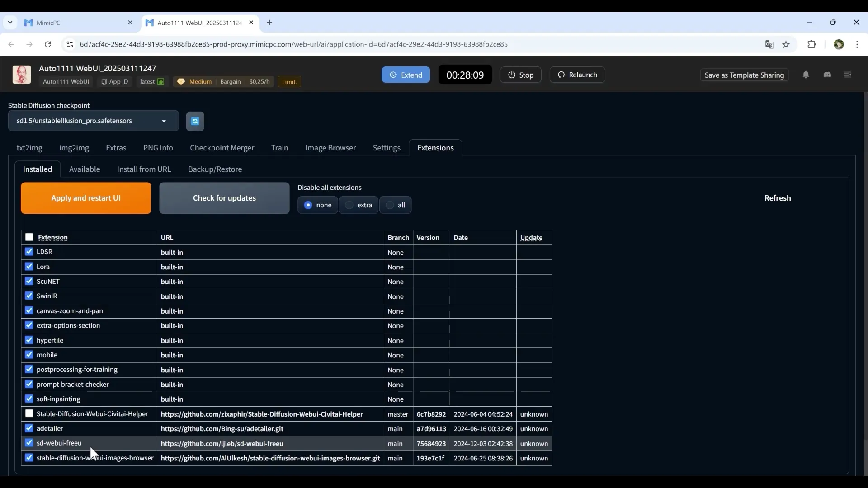Select the 'extra' disable option

349,205
